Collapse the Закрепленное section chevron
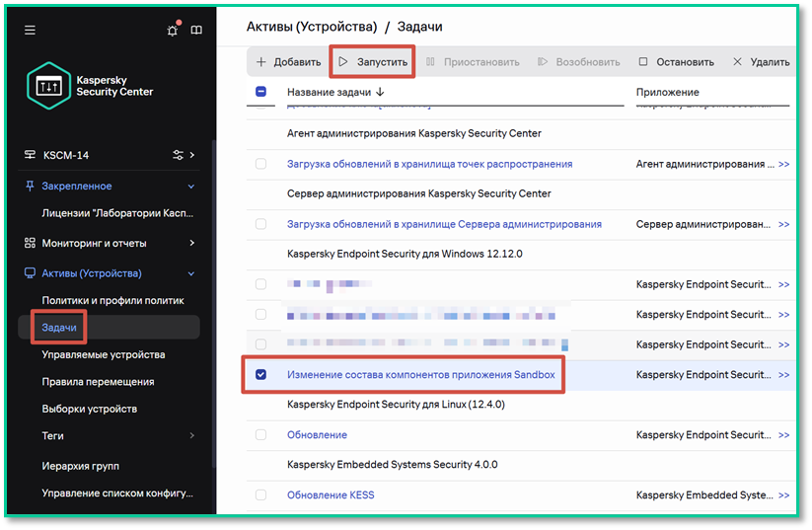This screenshot has width=812, height=530. click(191, 186)
